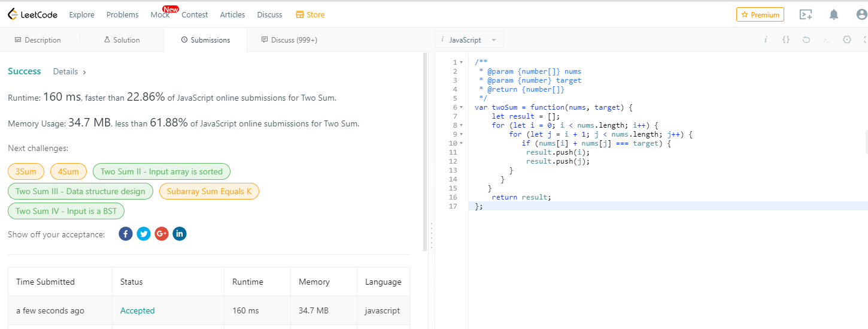Switch to the Description tab

38,40
